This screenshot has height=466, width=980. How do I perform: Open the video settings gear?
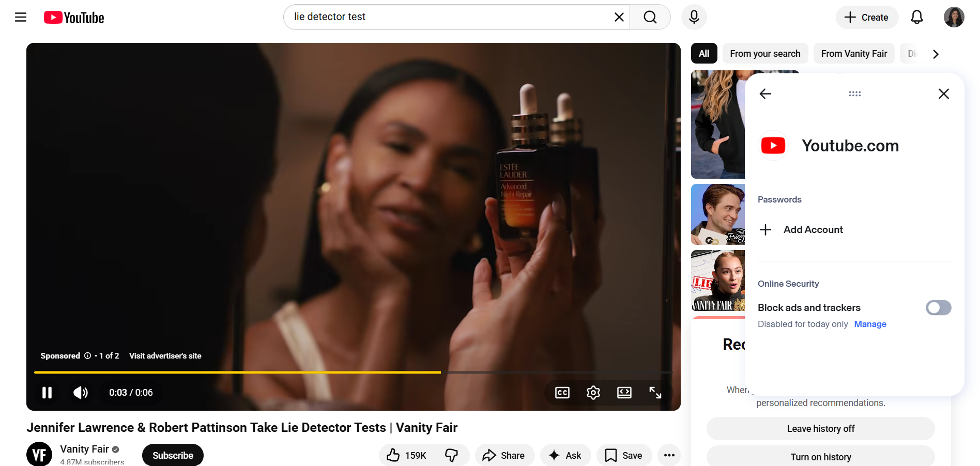click(593, 393)
